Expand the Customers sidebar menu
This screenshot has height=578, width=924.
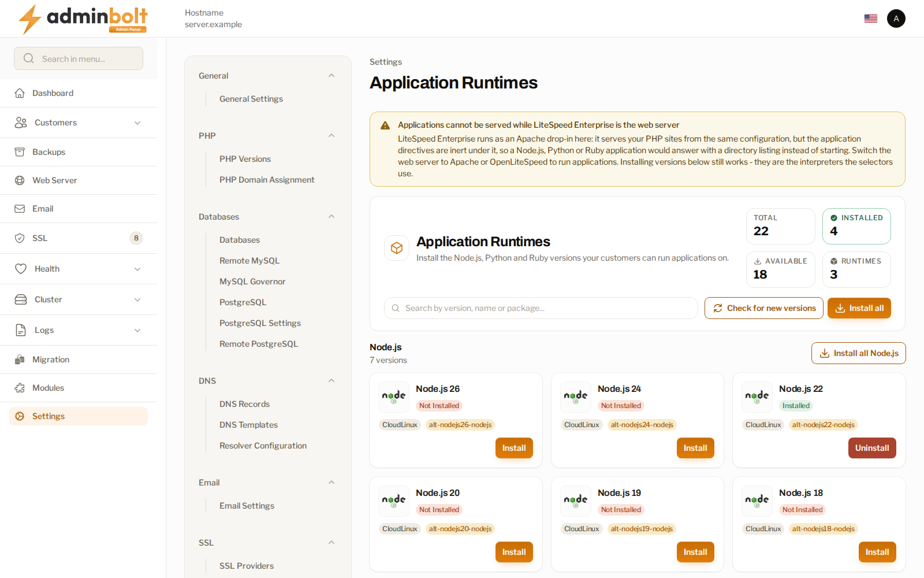pos(137,123)
